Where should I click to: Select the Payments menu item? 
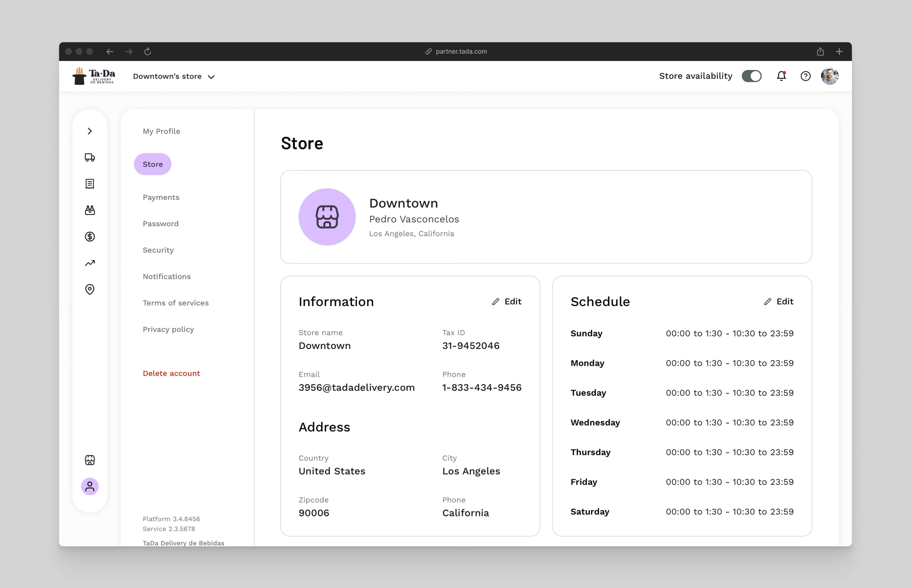pos(161,197)
